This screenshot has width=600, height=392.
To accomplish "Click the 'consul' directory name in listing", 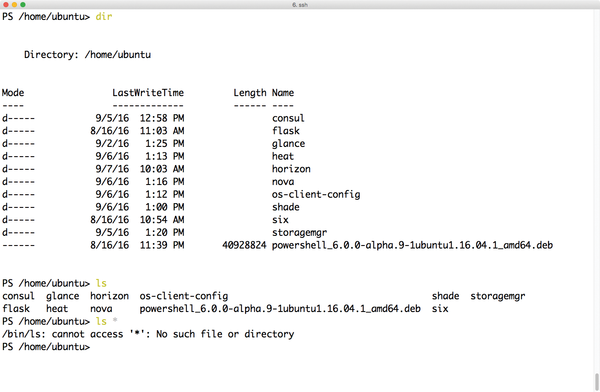I will 288,118.
